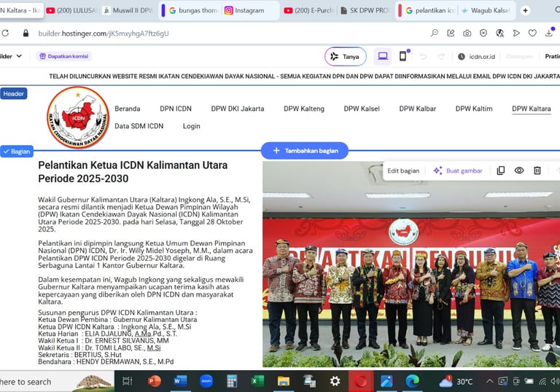Open the DPW Kalbar menu item

[x=418, y=109]
